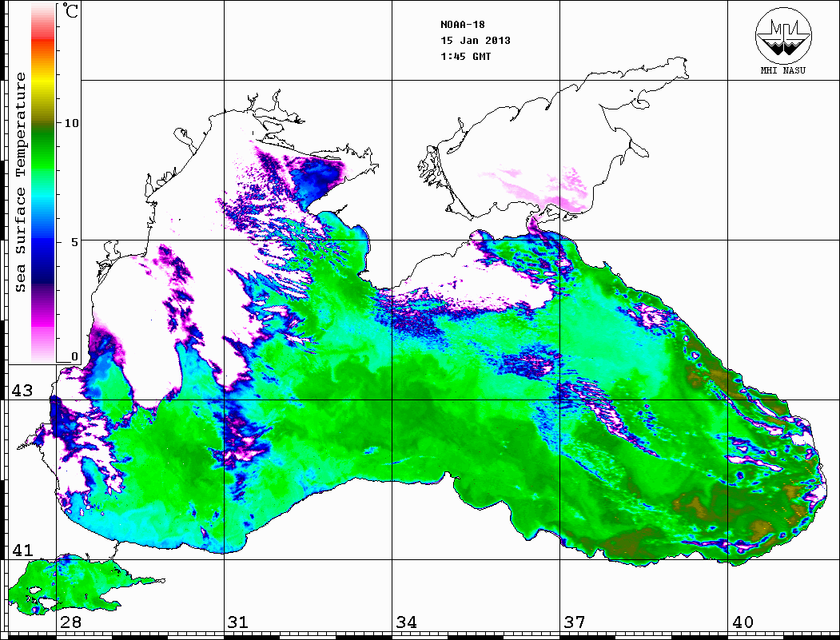Viewport: 840px width, 640px height.
Task: Click latitude label '43'
Action: (22, 391)
